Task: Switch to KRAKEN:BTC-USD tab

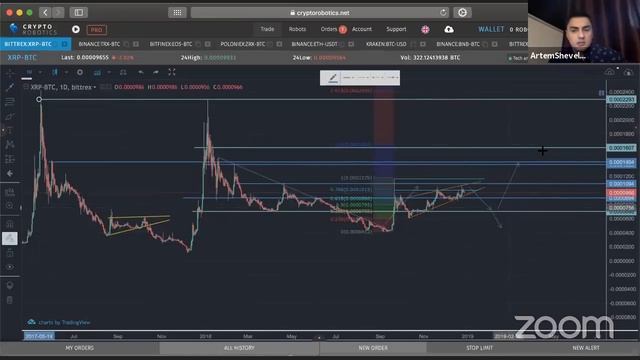Action: tap(386, 44)
